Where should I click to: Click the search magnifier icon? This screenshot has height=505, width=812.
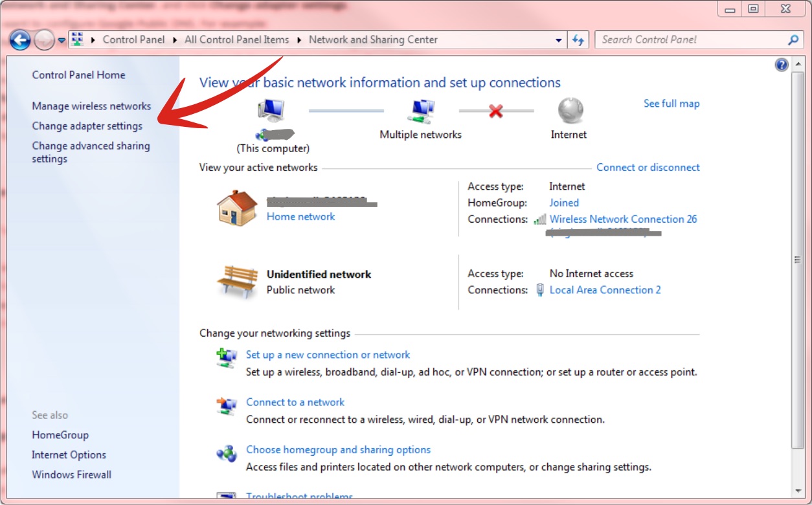click(x=793, y=39)
